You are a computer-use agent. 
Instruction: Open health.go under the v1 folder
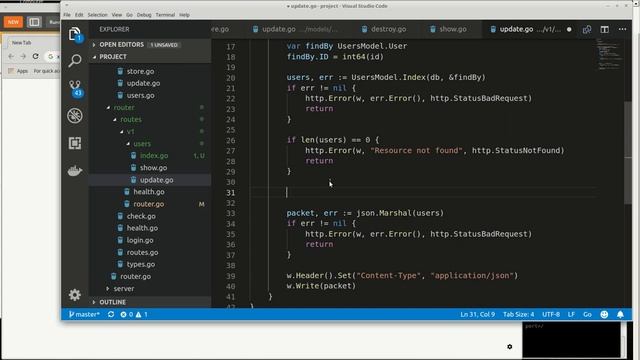tap(149, 192)
